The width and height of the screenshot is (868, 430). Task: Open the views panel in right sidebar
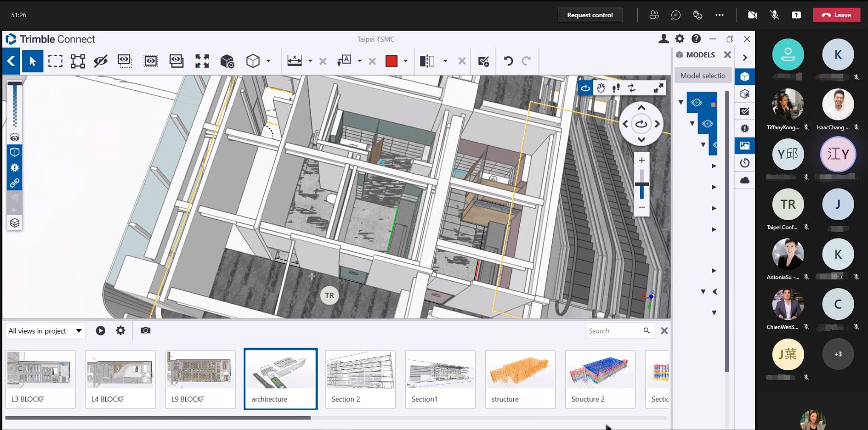pos(744,146)
